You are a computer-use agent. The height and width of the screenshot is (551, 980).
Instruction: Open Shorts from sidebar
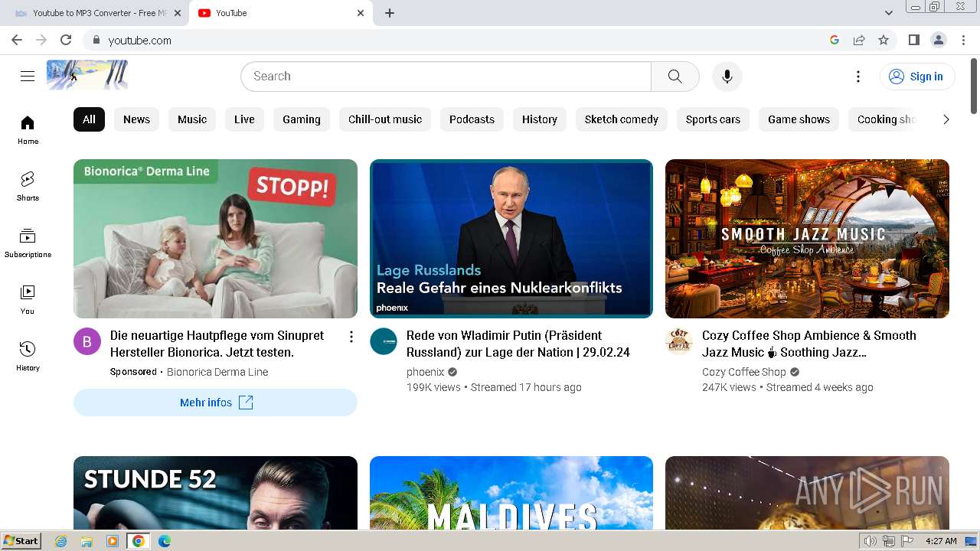(x=28, y=186)
